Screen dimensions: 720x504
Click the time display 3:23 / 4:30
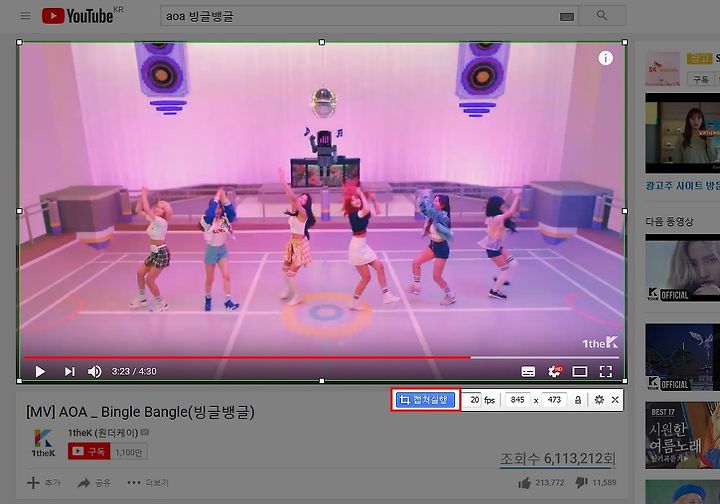pyautogui.click(x=134, y=371)
